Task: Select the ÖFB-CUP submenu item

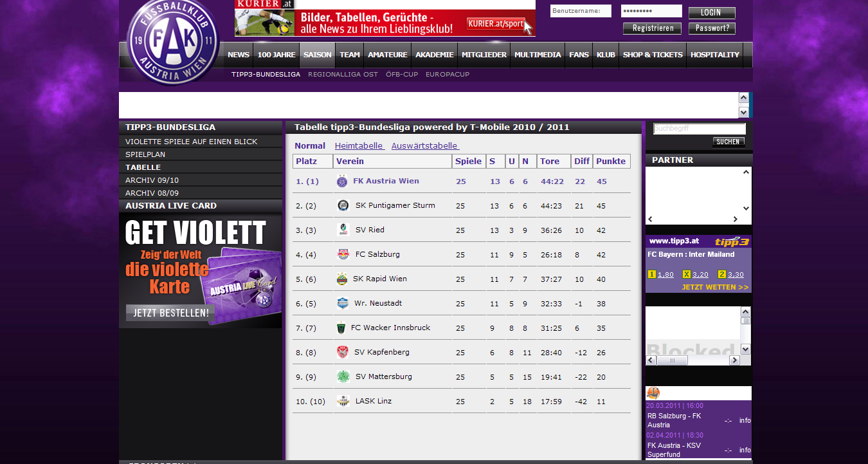Action: click(402, 75)
